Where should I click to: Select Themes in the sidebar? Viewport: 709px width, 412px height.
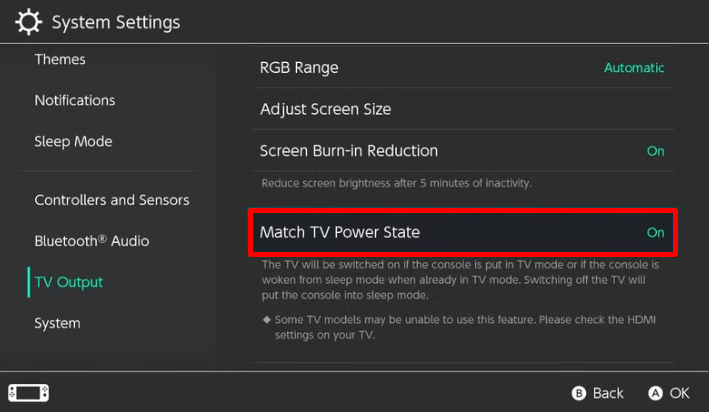60,59
